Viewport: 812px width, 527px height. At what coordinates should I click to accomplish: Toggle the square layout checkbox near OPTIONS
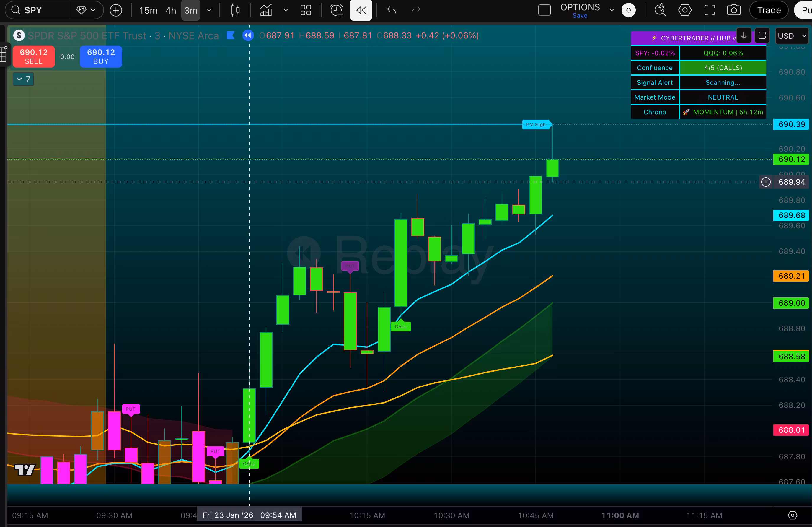point(544,10)
